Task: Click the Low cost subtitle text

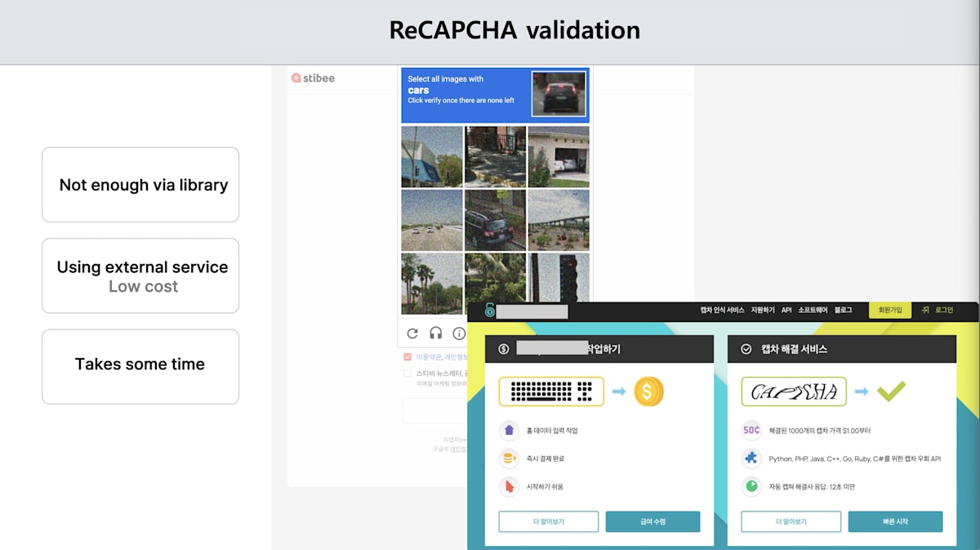Action: coord(143,287)
